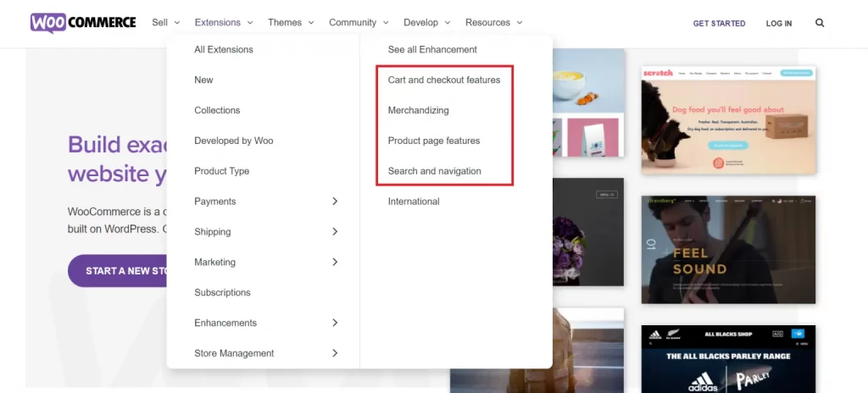Viewport: 868px width, 393px height.
Task: Open the All Blacks Shop thumbnail
Action: (x=728, y=356)
